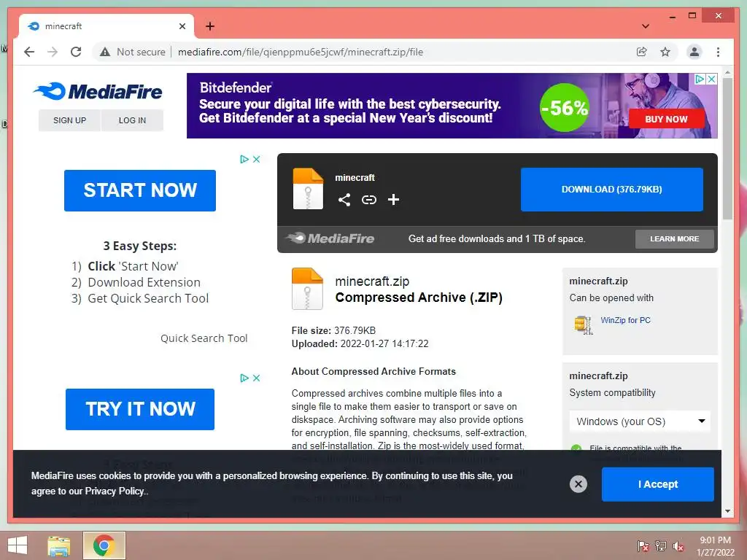747x560 pixels.
Task: Click 'Download Extension' step text
Action: pos(144,282)
